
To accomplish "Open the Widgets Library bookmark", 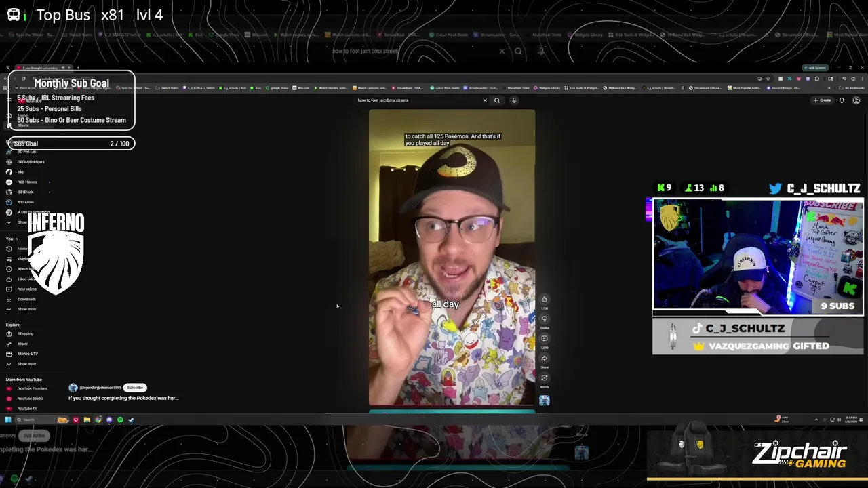I will pos(547,87).
